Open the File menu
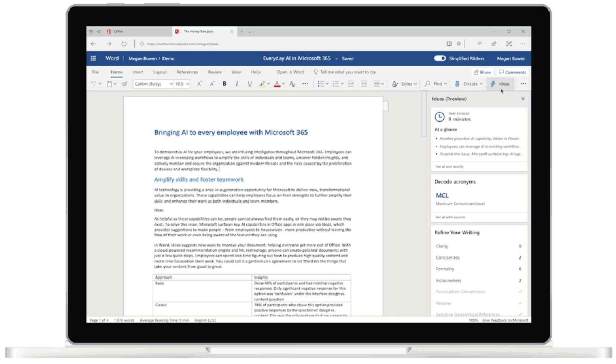 (96, 72)
